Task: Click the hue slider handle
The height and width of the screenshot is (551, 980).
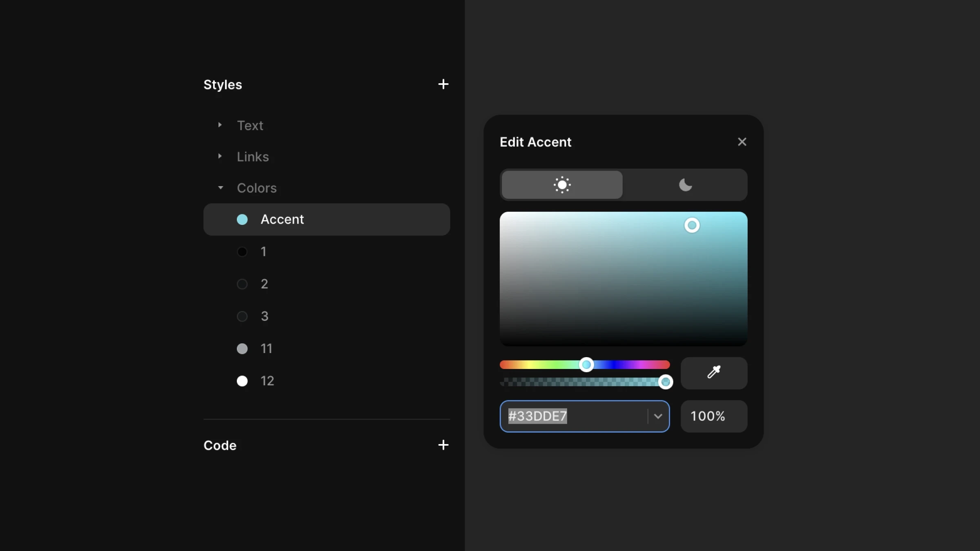Action: (x=586, y=364)
